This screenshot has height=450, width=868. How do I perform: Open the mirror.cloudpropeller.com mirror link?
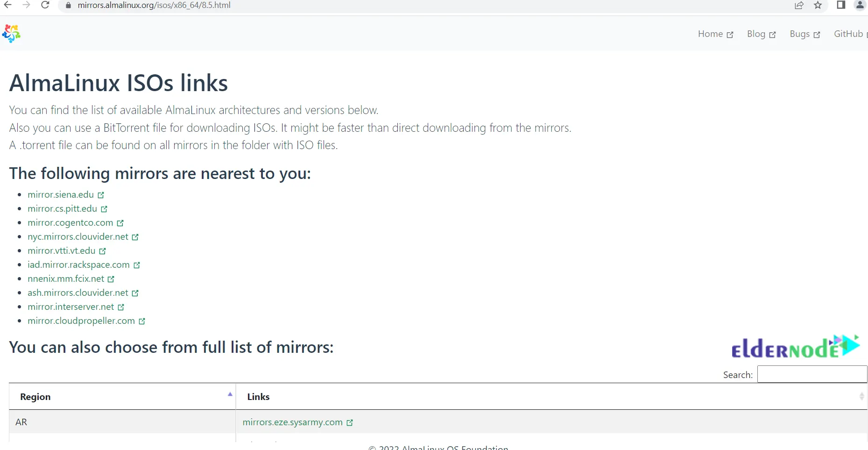81,321
